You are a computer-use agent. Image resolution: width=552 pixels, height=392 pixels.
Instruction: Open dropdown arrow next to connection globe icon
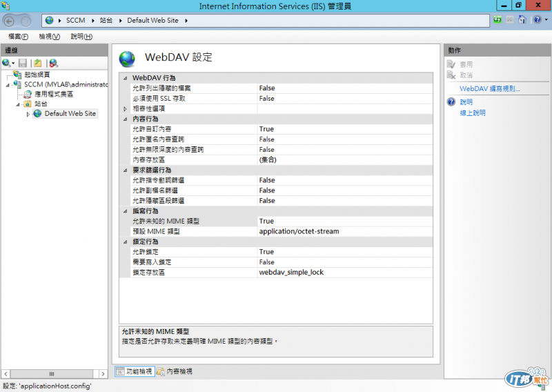pos(13,63)
